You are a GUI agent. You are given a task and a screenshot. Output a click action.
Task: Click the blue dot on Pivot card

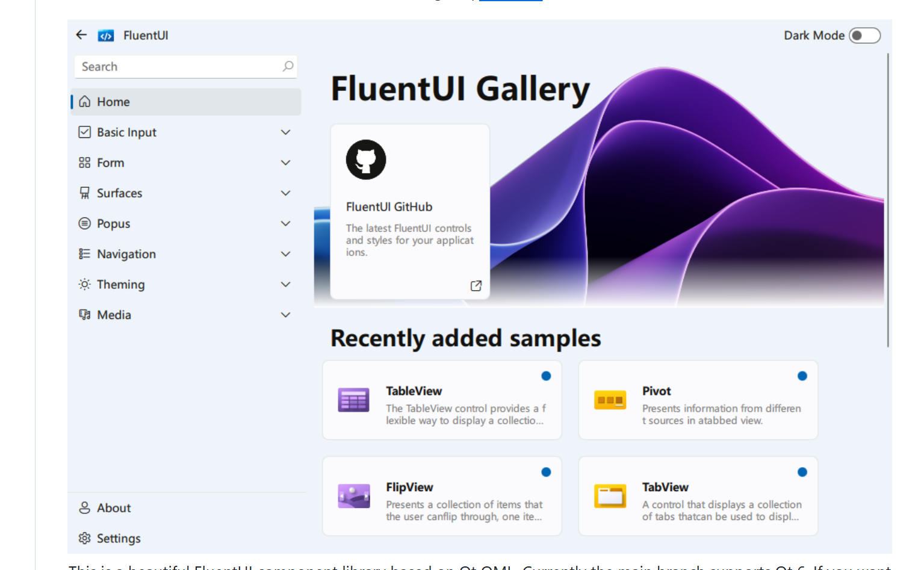click(x=802, y=376)
